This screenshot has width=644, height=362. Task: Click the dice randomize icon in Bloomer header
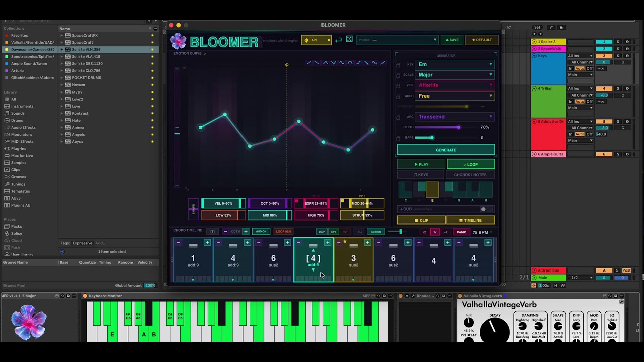pyautogui.click(x=349, y=40)
